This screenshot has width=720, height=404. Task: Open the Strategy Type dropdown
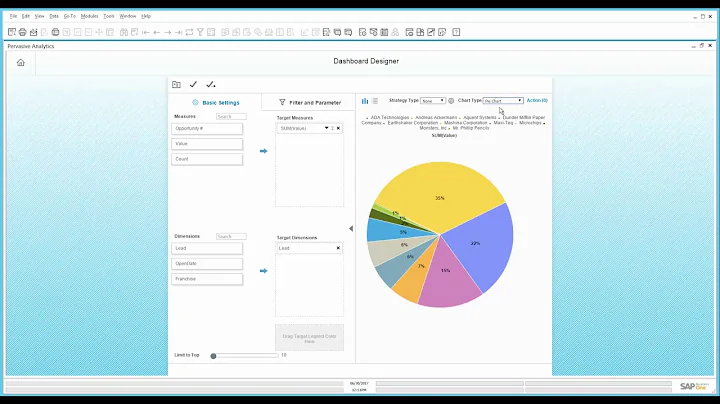tap(433, 101)
